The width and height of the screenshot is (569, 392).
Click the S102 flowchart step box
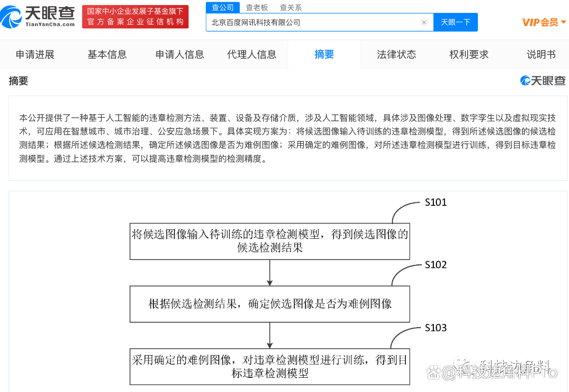[269, 304]
